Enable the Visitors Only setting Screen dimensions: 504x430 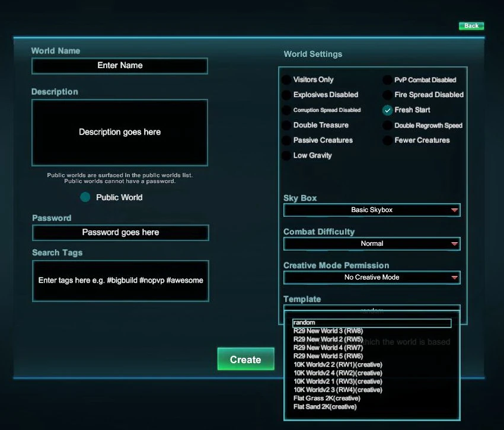(286, 79)
